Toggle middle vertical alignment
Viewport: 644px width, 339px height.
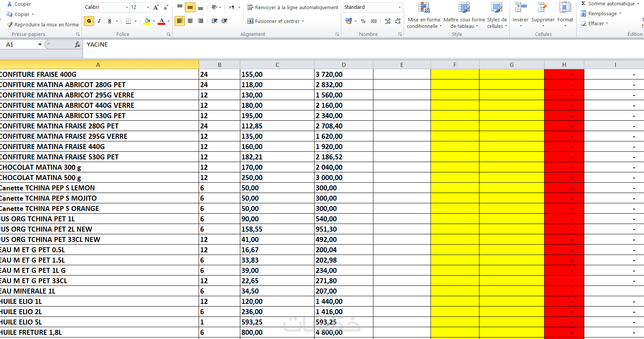click(190, 7)
